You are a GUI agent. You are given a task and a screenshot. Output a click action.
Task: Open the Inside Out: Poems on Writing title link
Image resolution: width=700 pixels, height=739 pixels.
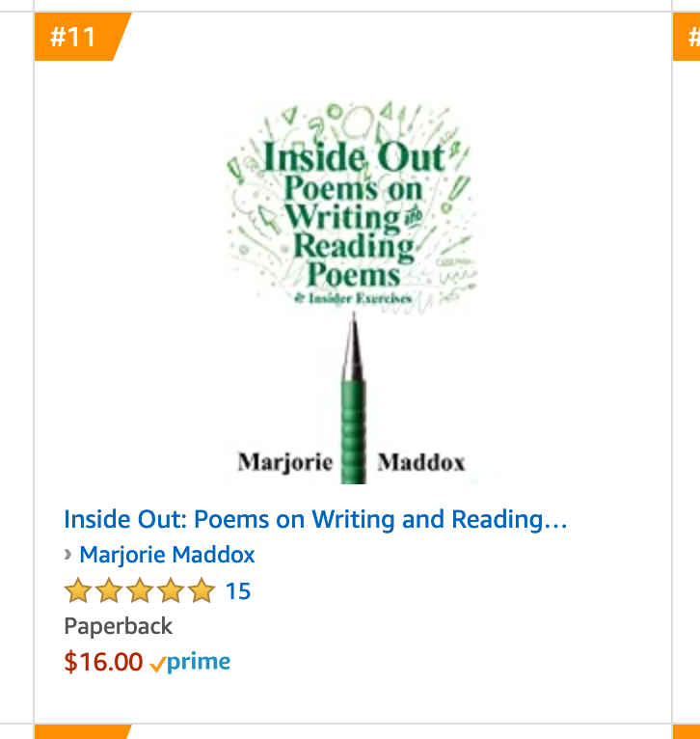click(315, 520)
